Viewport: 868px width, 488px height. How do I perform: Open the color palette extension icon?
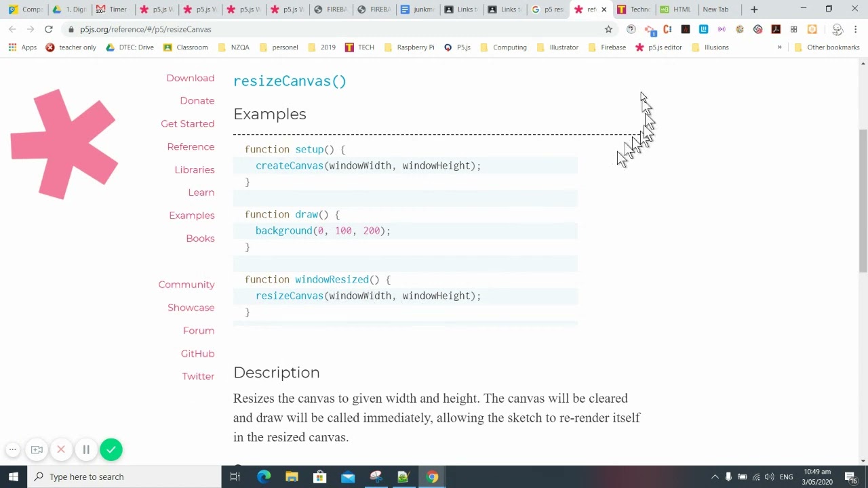740,29
